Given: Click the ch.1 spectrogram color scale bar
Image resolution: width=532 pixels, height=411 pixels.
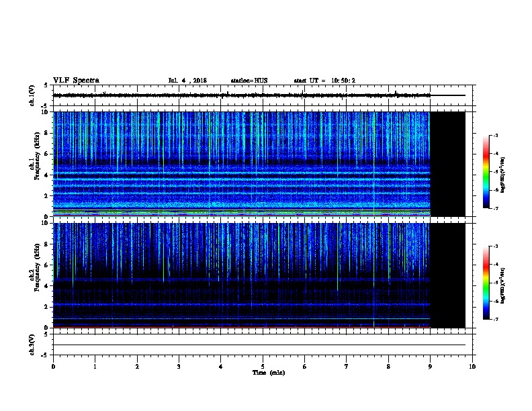Looking at the screenshot, I should 486,172.
